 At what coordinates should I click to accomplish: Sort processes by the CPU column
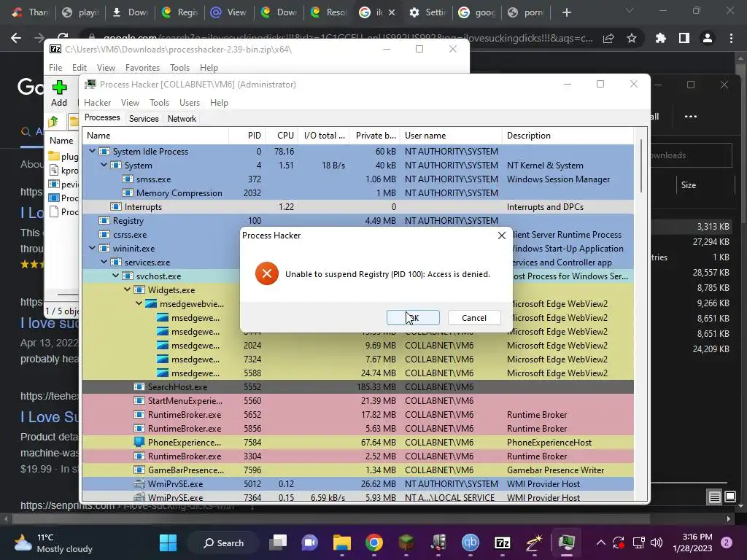point(282,136)
